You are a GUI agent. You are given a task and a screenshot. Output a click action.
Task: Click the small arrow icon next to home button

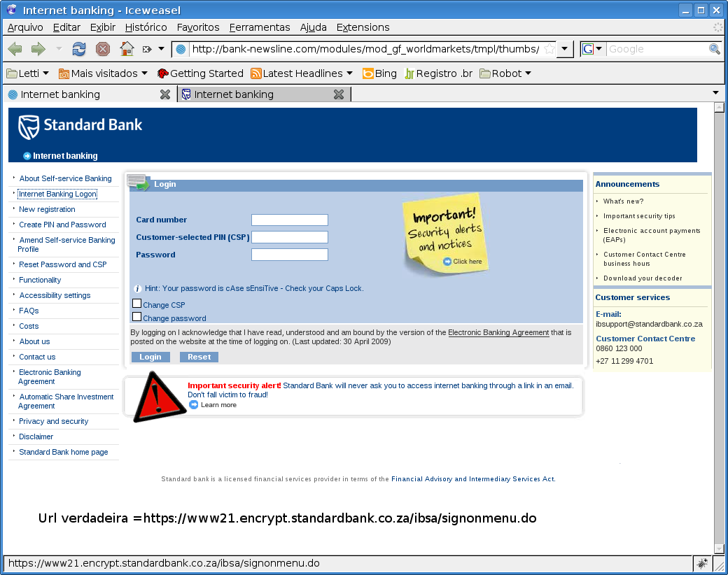[147, 49]
